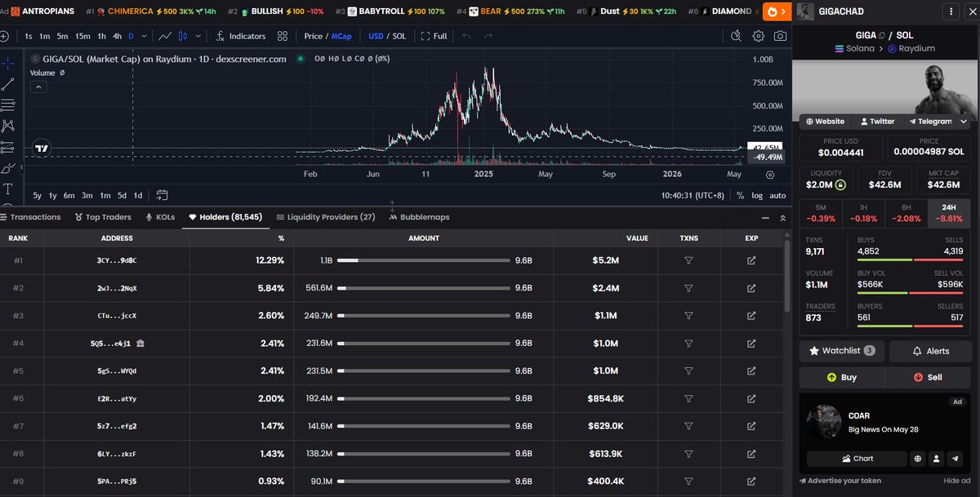Switch to the Transactions tab
This screenshot has height=497, width=980.
pos(31,217)
